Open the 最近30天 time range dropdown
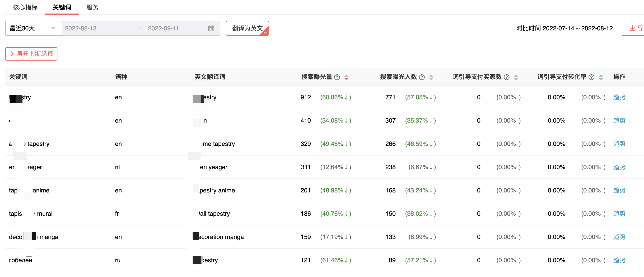This screenshot has width=644, height=277. 33,28
